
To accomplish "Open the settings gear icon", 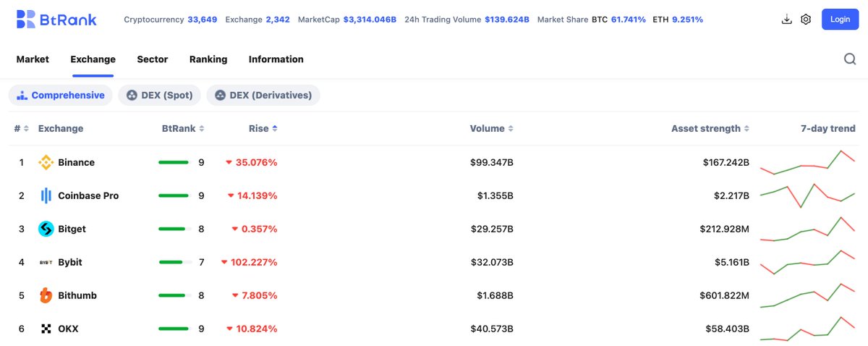I will 806,20.
